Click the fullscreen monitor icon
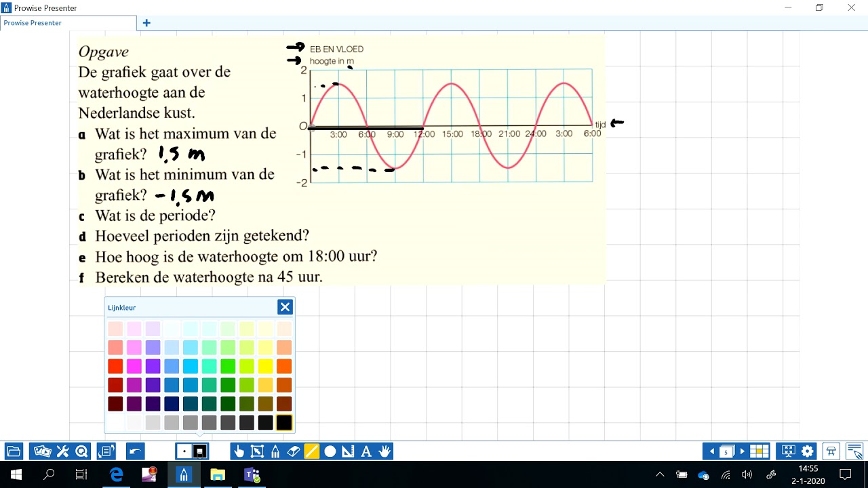Screen dimensions: 868x488 [788, 451]
